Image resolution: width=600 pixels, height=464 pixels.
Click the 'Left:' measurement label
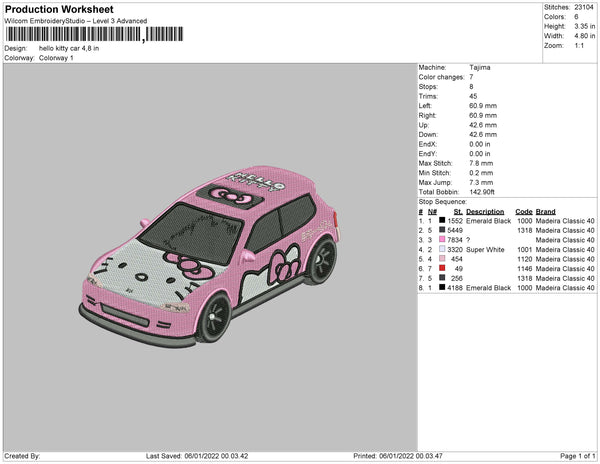(425, 106)
